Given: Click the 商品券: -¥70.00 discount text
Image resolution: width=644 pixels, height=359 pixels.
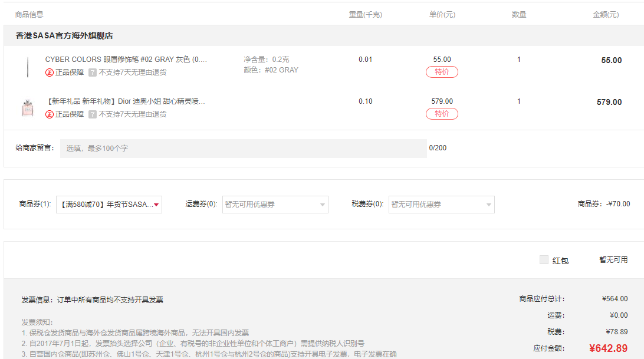Looking at the screenshot, I should coord(604,204).
